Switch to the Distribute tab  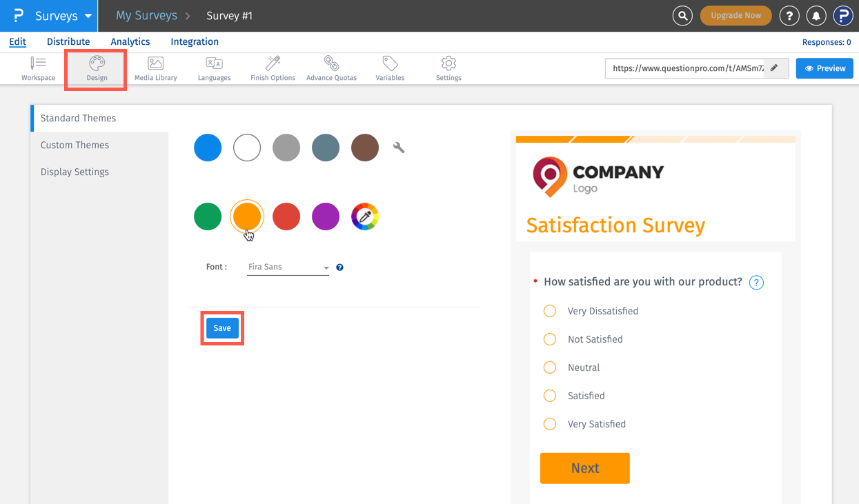click(68, 41)
